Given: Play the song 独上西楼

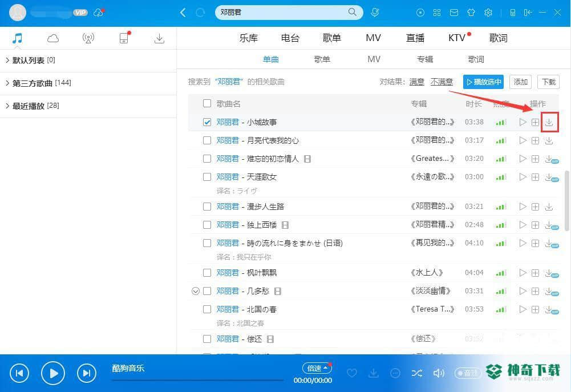Looking at the screenshot, I should click(523, 225).
